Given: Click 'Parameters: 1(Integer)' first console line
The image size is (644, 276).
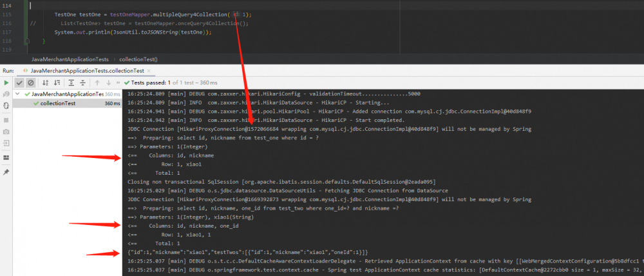Looking at the screenshot, I should pos(167,146).
